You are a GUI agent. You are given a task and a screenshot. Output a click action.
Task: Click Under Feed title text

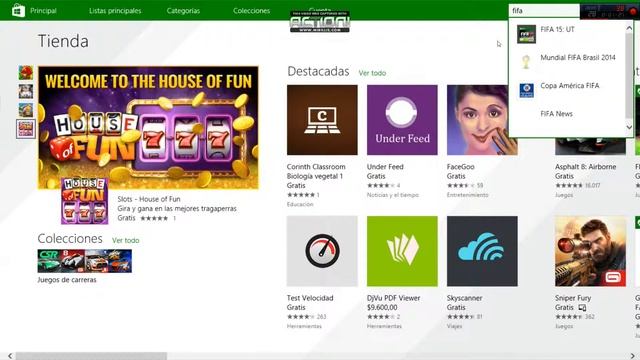(385, 167)
